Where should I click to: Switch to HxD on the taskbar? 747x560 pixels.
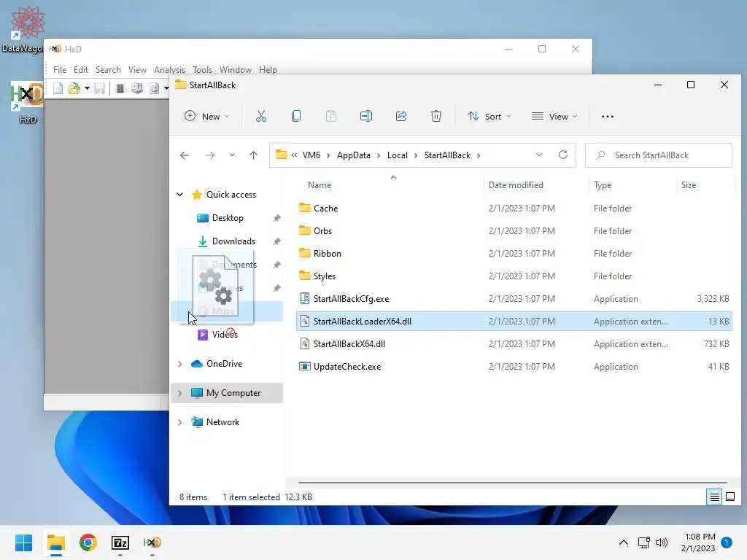tap(152, 542)
